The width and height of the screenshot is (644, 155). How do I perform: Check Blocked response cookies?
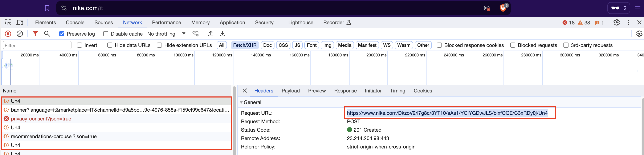tap(439, 45)
